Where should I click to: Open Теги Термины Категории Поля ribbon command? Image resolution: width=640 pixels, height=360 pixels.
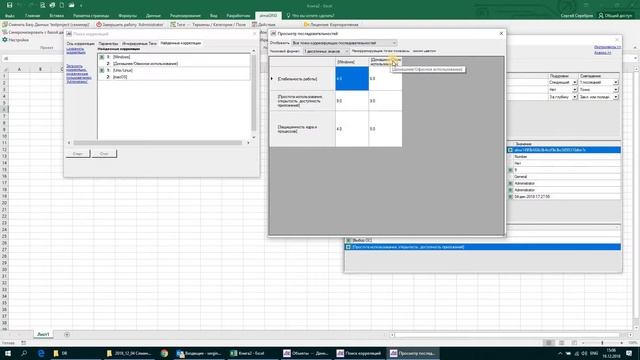tap(208, 24)
